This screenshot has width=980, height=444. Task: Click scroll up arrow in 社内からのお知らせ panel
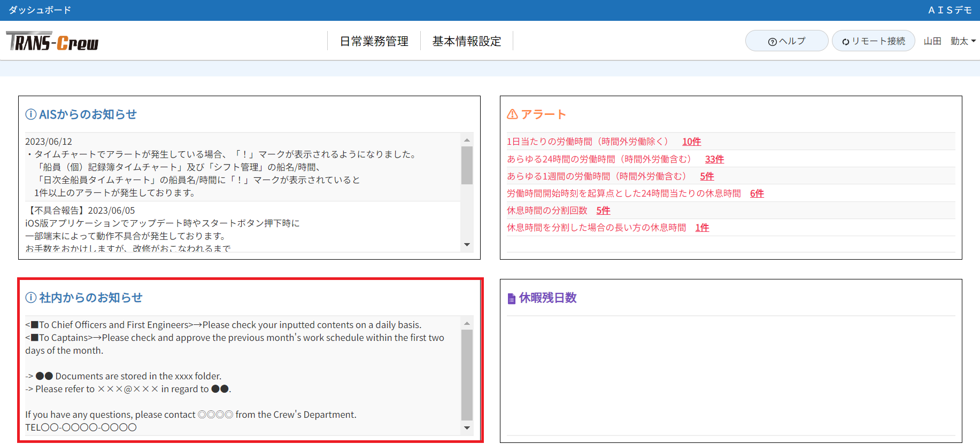[x=467, y=323]
